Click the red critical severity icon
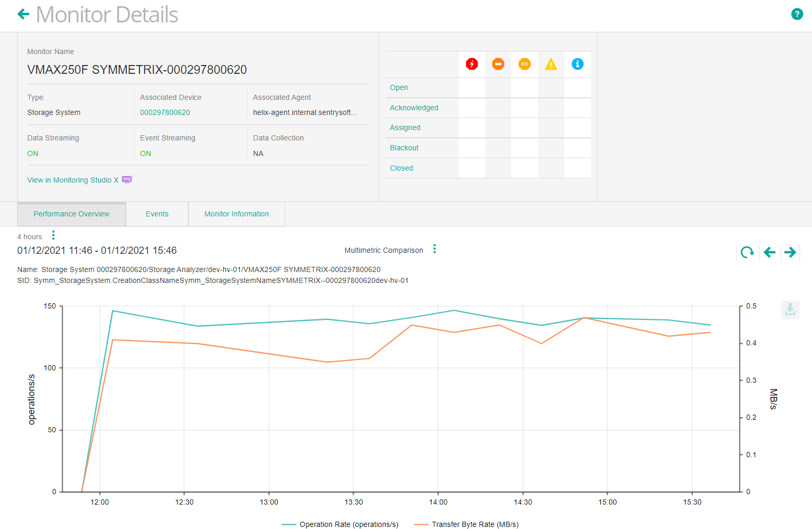 [x=472, y=64]
